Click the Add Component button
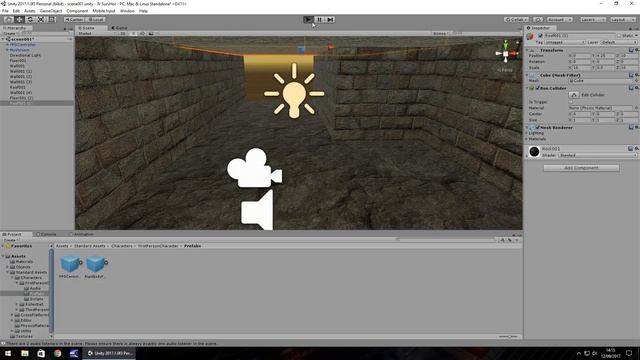The width and height of the screenshot is (640, 360). [x=581, y=168]
